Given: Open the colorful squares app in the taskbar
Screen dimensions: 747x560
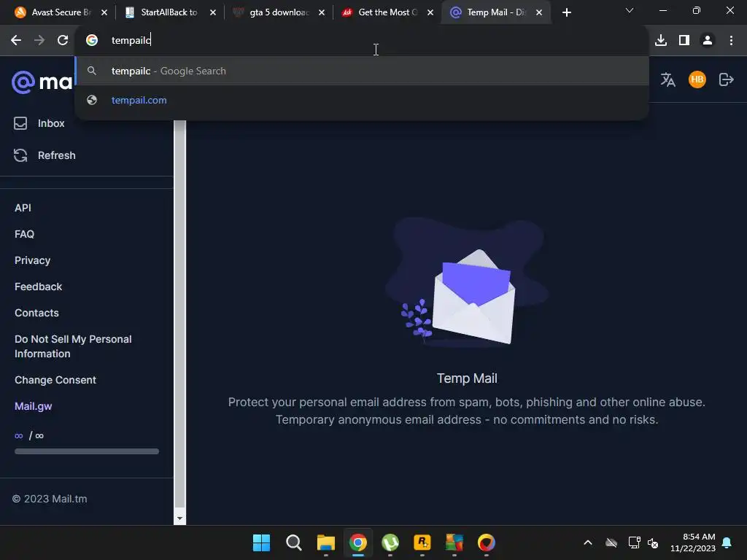Looking at the screenshot, I should coord(454,542).
